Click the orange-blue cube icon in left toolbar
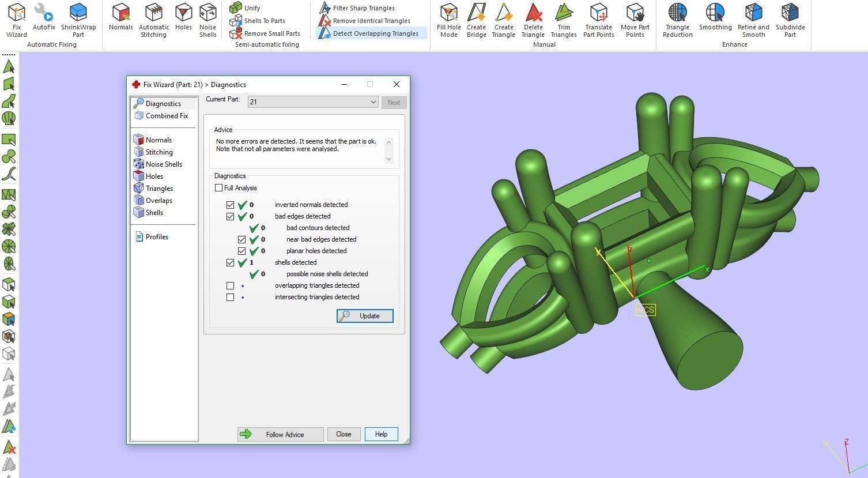 click(9, 319)
